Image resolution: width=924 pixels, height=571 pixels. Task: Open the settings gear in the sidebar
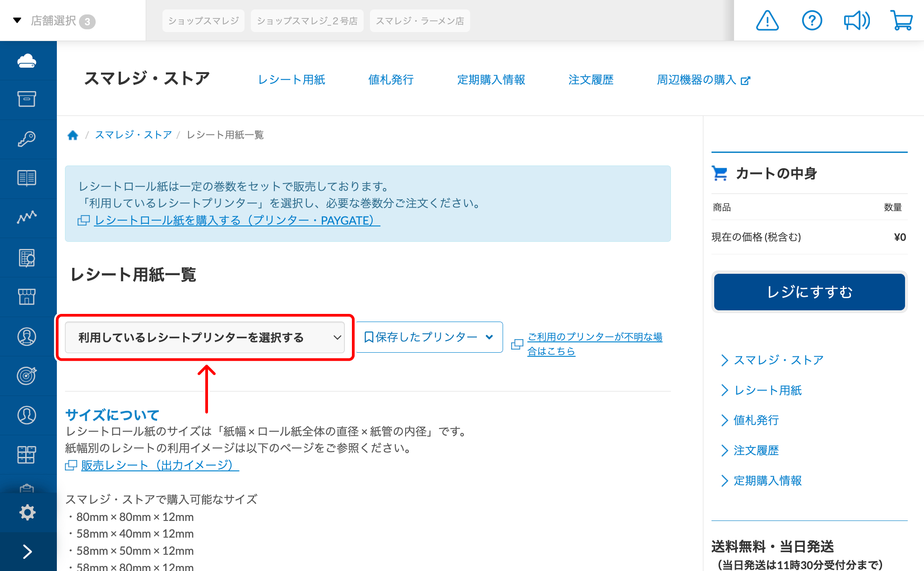[28, 512]
